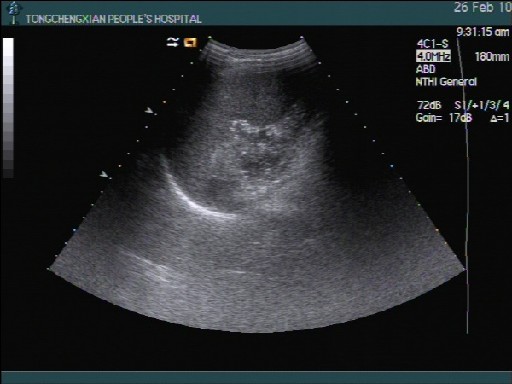The width and height of the screenshot is (512, 384).
Task: Click the orange transducer orientation marker
Action: [x=190, y=42]
